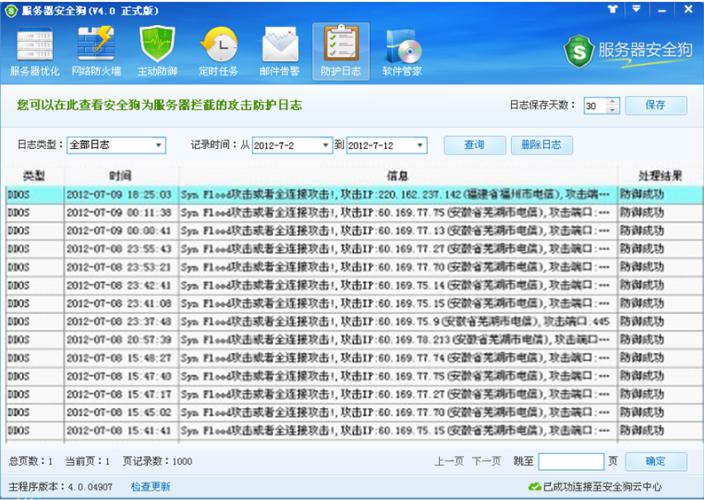Click the 检查更新 check update link

(151, 487)
